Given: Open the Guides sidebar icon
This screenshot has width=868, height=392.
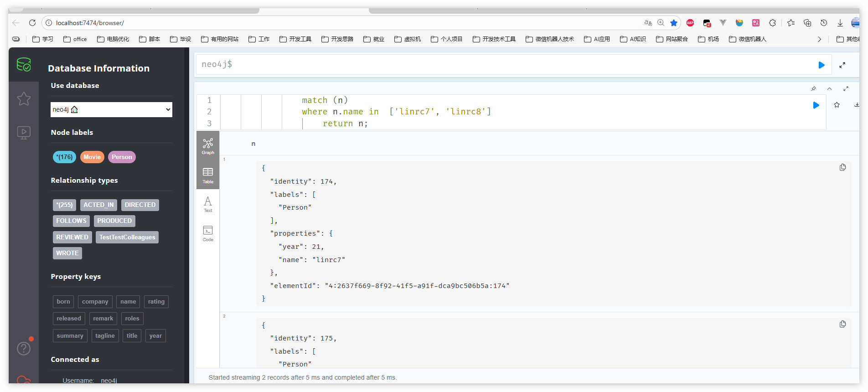Looking at the screenshot, I should point(24,133).
